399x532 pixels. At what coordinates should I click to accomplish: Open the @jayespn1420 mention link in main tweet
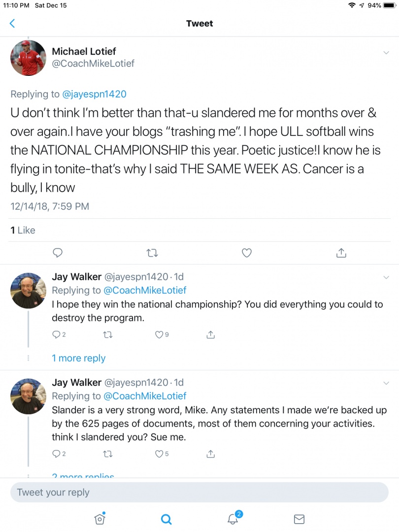[x=94, y=94]
